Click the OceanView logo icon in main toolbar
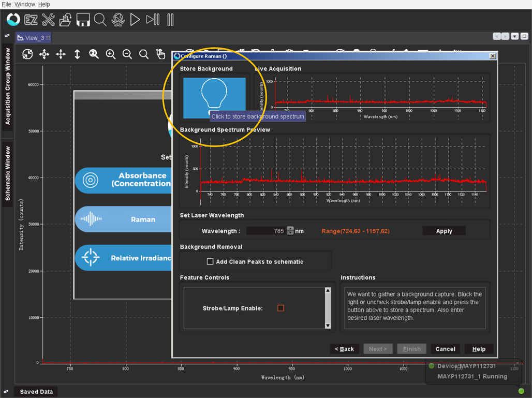 (13, 19)
